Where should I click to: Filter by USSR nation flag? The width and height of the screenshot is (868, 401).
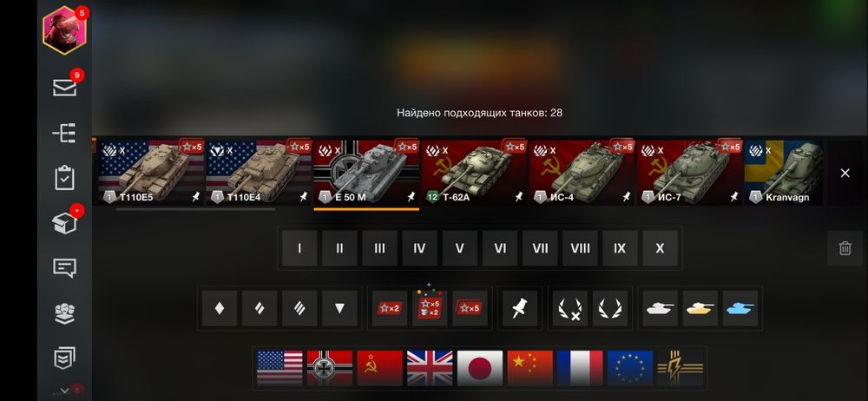[x=380, y=368]
